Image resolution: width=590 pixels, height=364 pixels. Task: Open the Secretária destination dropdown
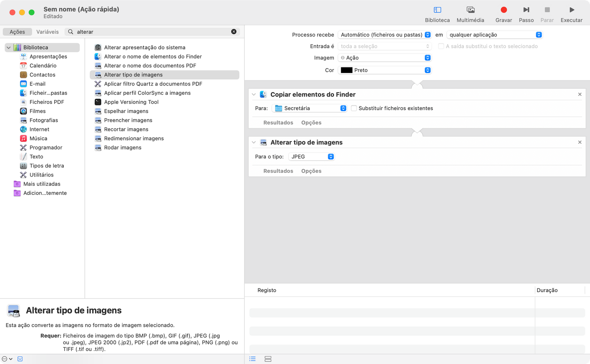click(310, 108)
